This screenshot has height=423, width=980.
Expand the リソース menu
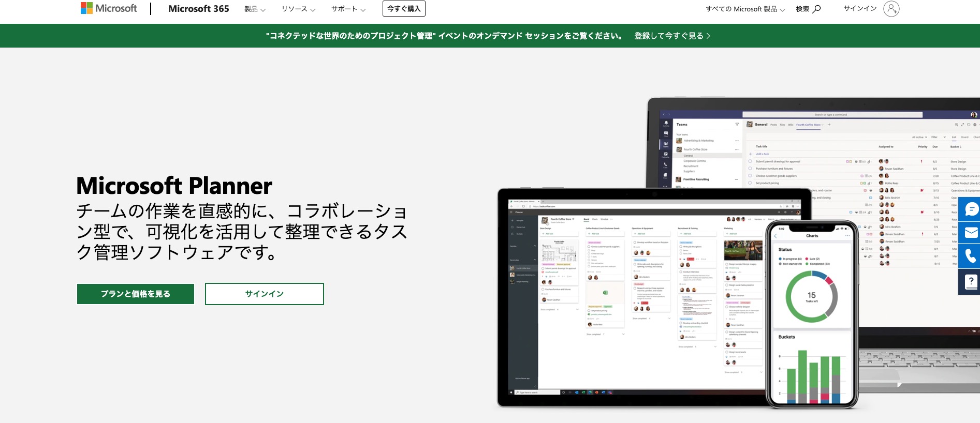298,9
